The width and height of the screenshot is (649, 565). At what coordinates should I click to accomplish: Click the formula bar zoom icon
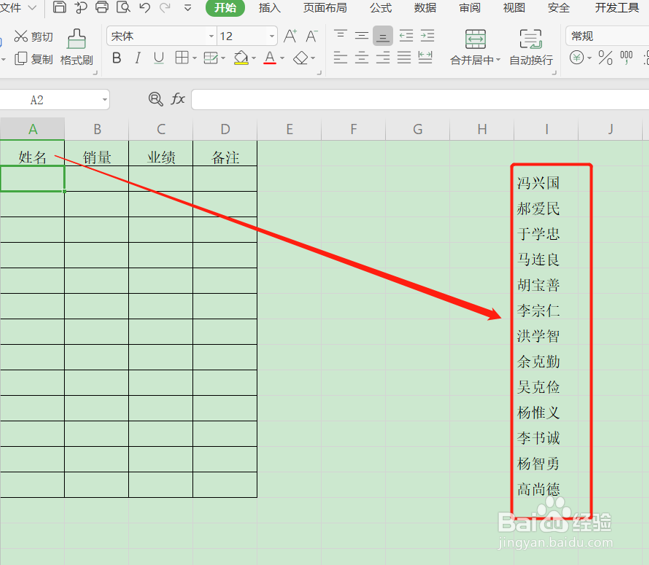pyautogui.click(x=156, y=99)
